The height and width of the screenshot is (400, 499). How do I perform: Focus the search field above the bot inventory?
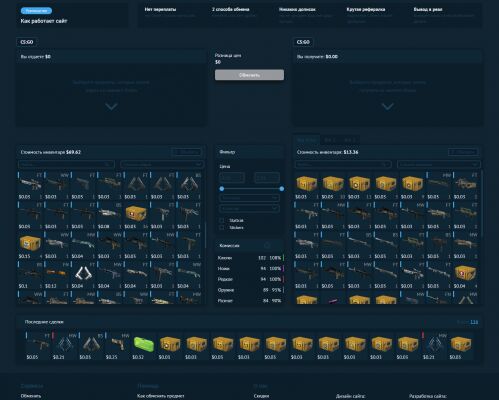(x=343, y=164)
